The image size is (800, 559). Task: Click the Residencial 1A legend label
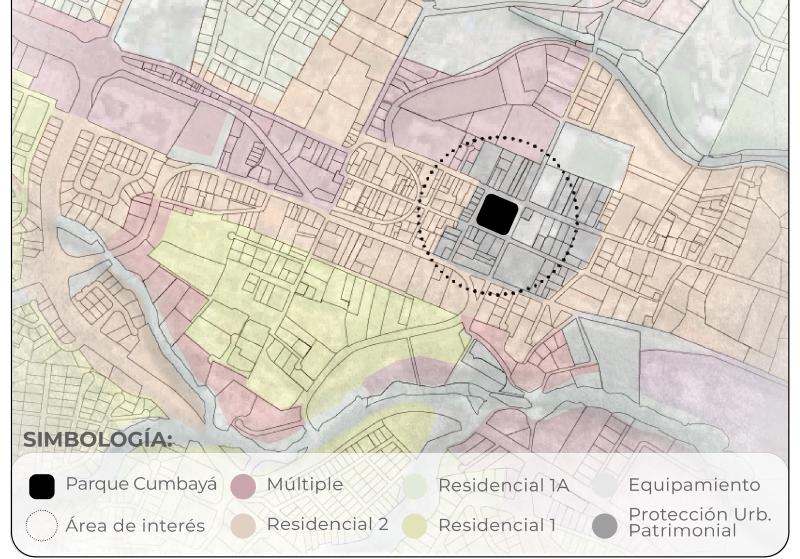[x=503, y=485]
